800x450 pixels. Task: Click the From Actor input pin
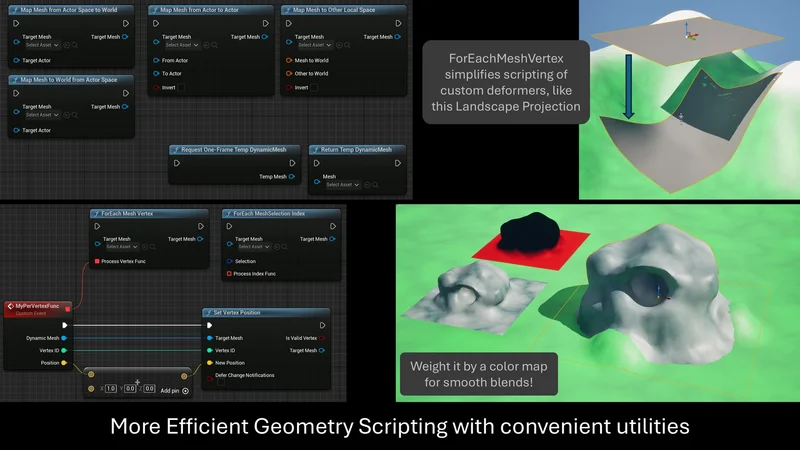[x=156, y=60]
